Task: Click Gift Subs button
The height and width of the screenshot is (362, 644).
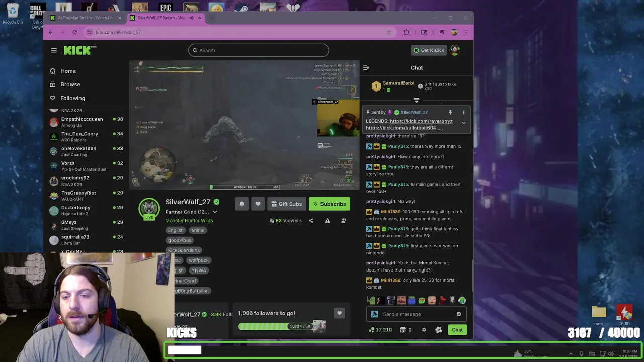Action: [286, 204]
